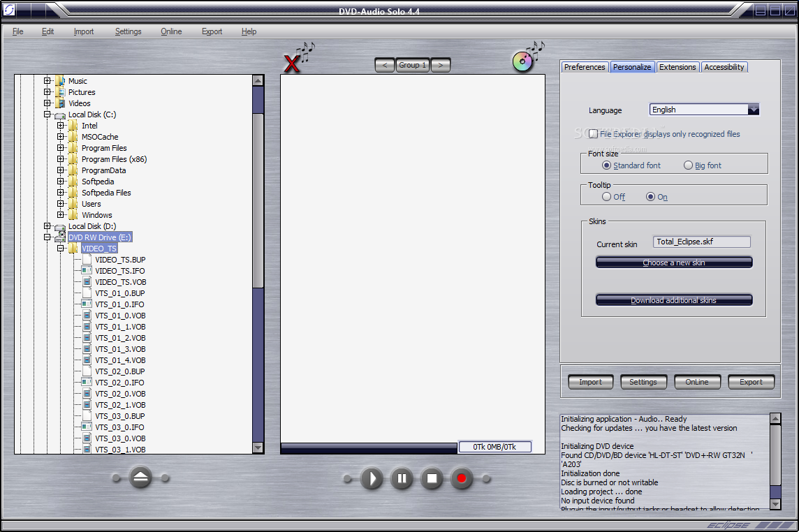Image resolution: width=799 pixels, height=532 pixels.
Task: Click the VIDEO_TS.VOB file icon
Action: [87, 282]
